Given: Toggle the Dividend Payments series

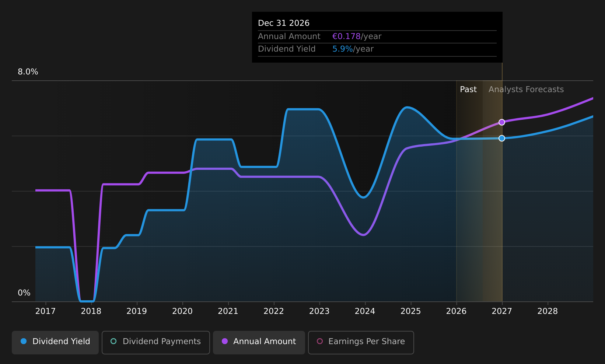Looking at the screenshot, I should (x=156, y=342).
